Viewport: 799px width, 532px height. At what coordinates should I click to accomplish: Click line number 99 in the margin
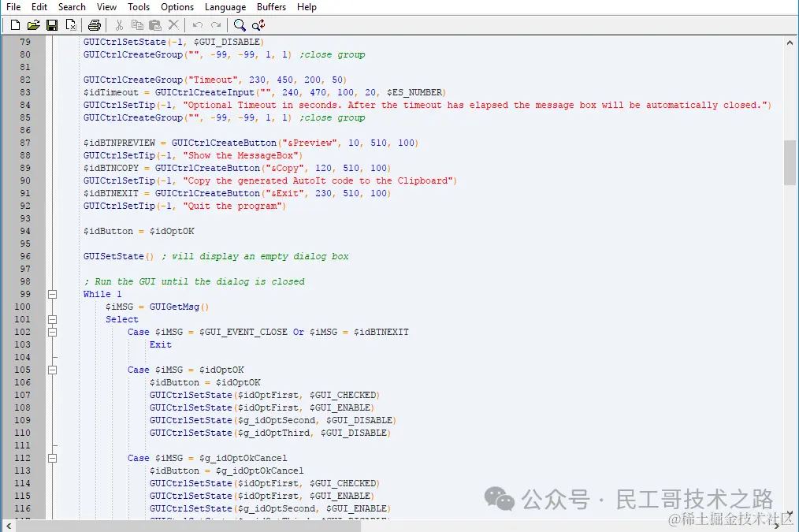pos(25,294)
